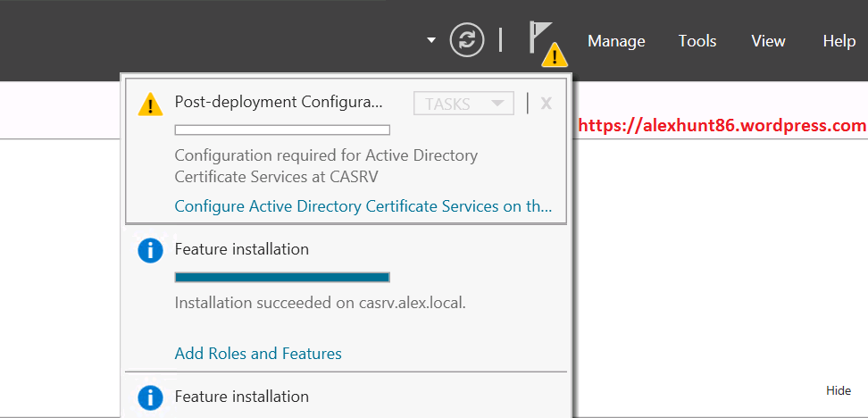Click the empty Post-deployment progress bar
Image resolution: width=868 pixels, height=418 pixels.
point(282,130)
